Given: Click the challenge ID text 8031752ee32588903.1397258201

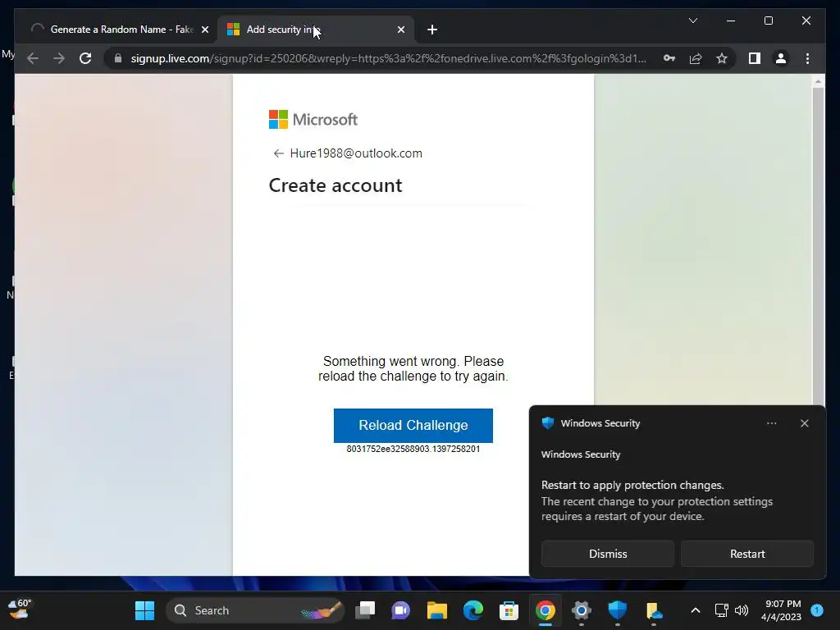Looking at the screenshot, I should 413,449.
